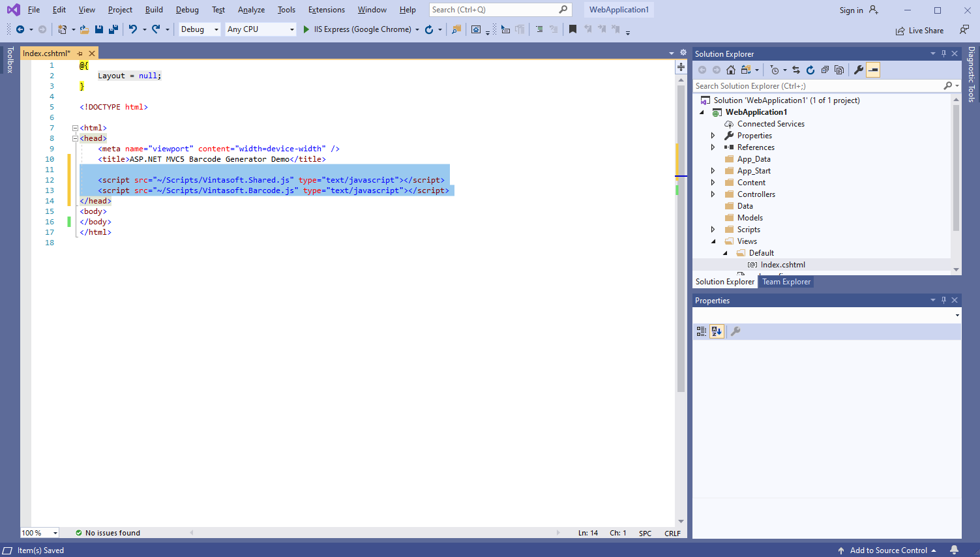Viewport: 980px width, 557px height.
Task: Switch Properties panel to Categorized view
Action: pos(702,331)
